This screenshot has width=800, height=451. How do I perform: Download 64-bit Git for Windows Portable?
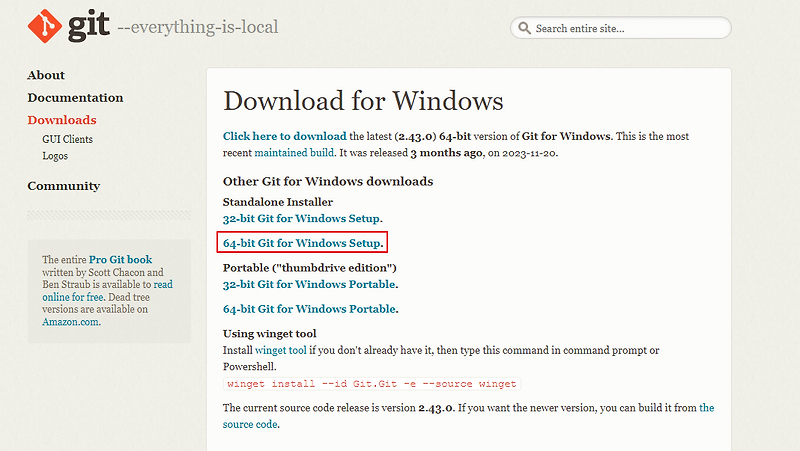pyautogui.click(x=309, y=309)
